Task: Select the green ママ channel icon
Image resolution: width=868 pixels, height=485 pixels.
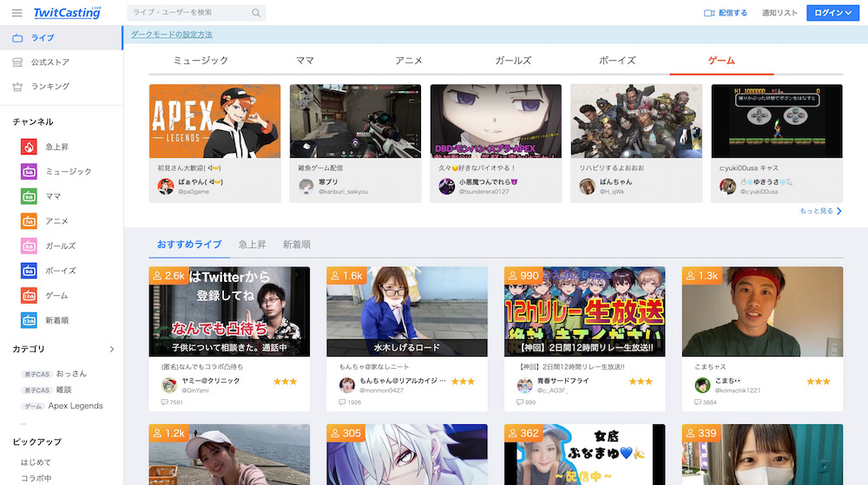Action: pos(29,197)
